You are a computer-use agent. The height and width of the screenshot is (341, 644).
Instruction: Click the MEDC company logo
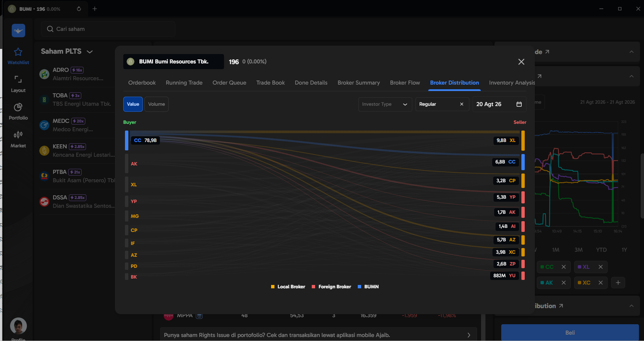pos(44,125)
